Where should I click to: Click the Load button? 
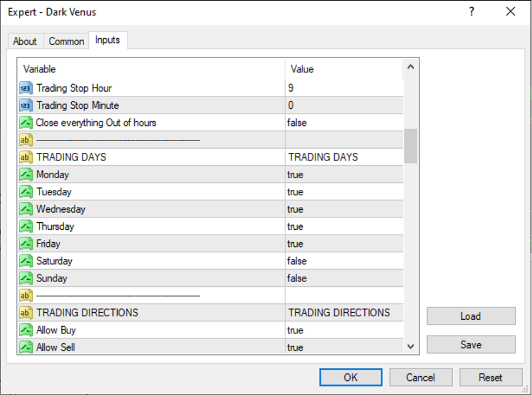471,316
